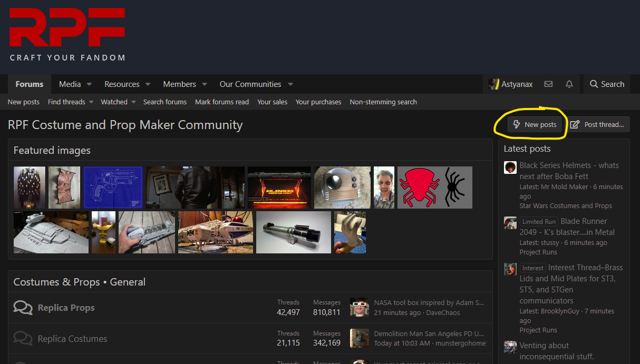Open the inbox envelope icon
This screenshot has height=364, width=640.
coord(548,84)
